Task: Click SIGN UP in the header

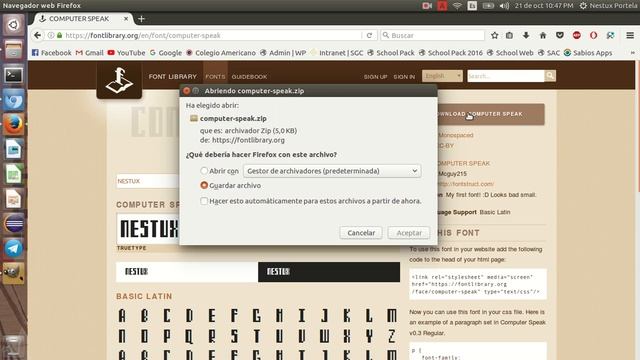Action: (x=376, y=77)
